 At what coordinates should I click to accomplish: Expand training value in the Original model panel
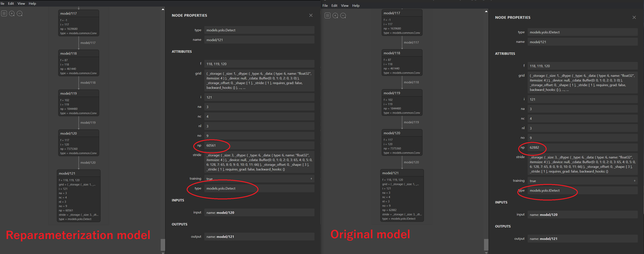pyautogui.click(x=635, y=181)
